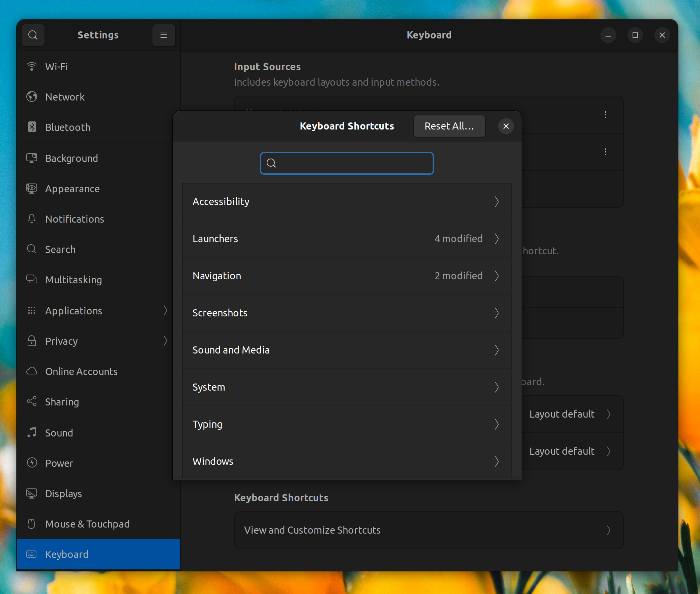Click the Multitasking icon

32,280
